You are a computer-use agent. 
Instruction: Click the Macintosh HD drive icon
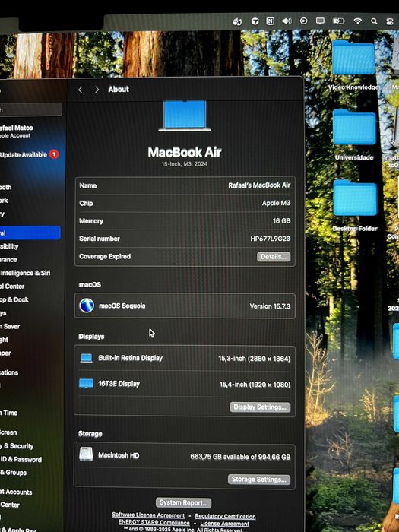[x=86, y=454]
